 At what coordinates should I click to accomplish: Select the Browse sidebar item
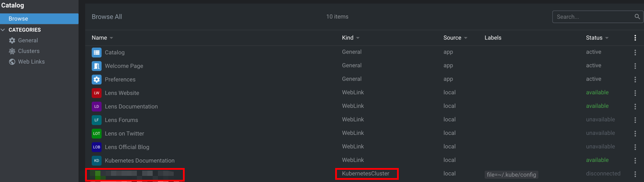39,19
